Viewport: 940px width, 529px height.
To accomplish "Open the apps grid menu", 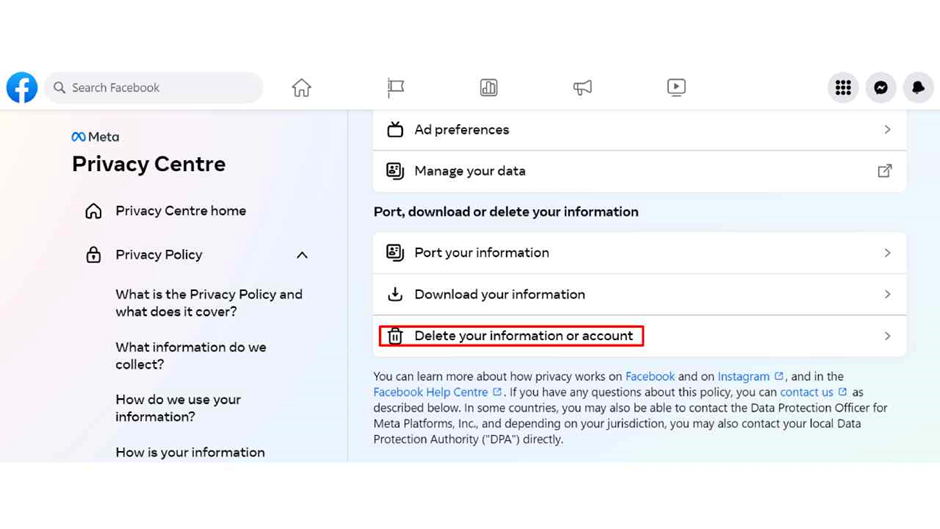I will pyautogui.click(x=843, y=88).
